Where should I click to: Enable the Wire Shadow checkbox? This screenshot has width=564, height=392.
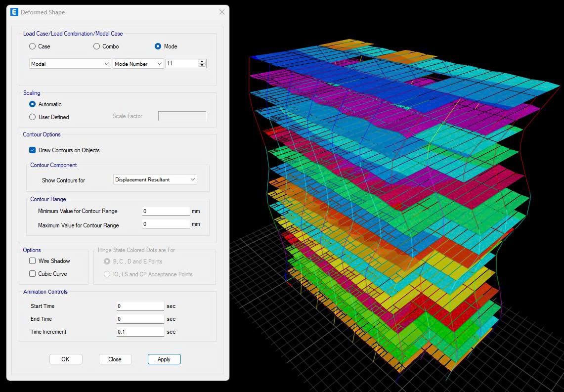click(32, 261)
